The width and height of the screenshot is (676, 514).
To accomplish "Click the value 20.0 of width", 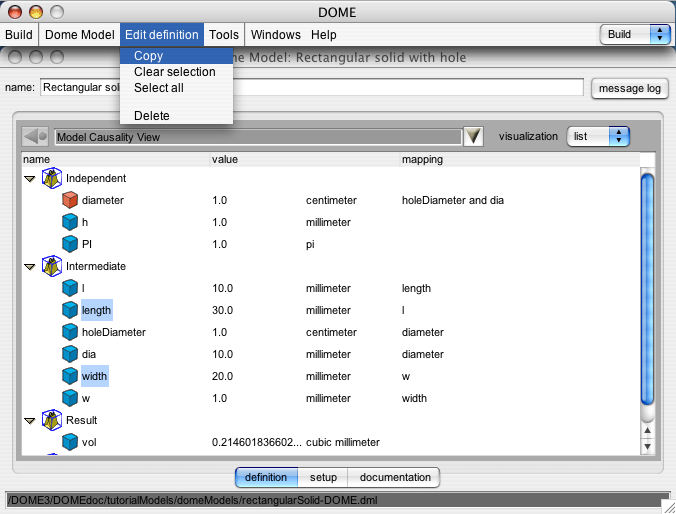I will pyautogui.click(x=222, y=376).
